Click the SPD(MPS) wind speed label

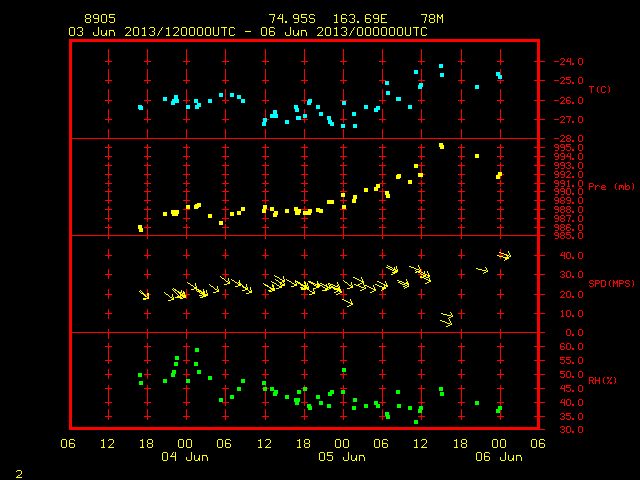click(611, 283)
